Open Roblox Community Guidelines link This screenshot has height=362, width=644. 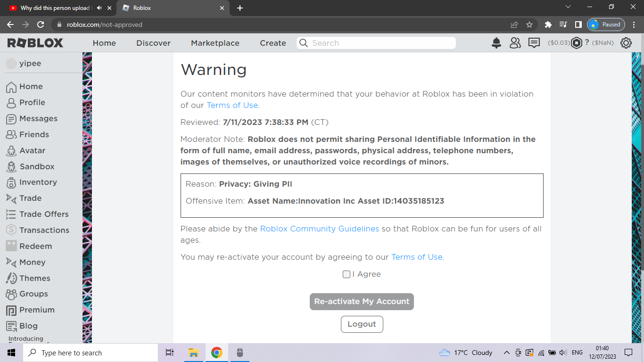click(x=320, y=229)
